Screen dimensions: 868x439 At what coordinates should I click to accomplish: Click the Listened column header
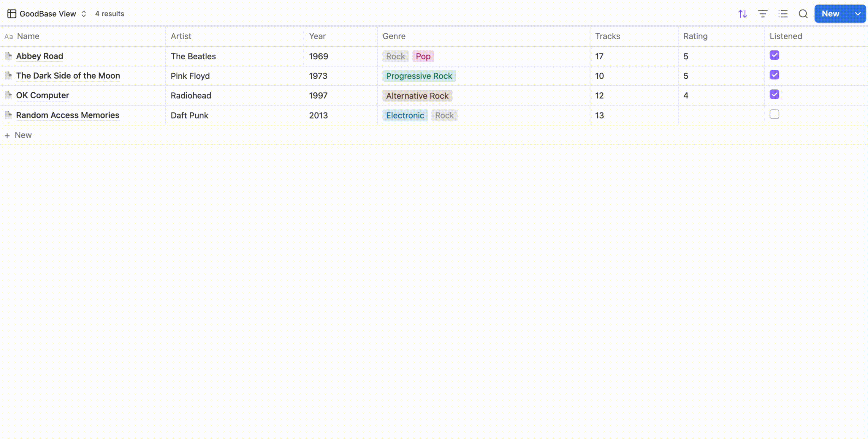(x=816, y=37)
